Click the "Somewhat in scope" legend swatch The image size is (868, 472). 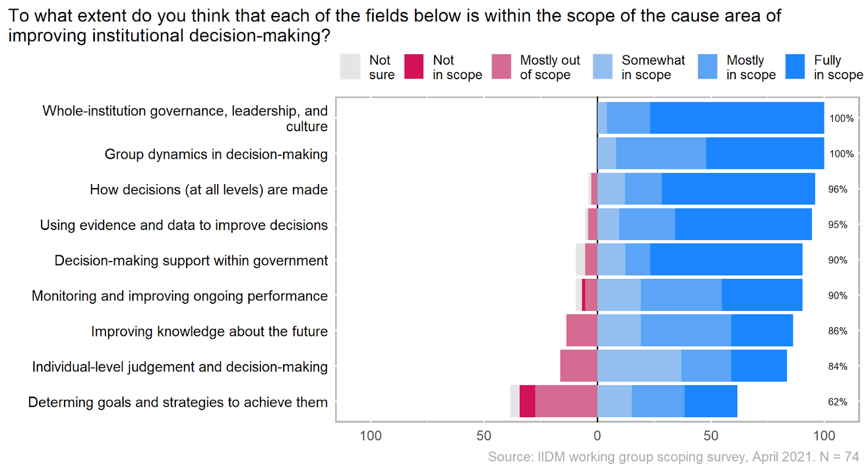coord(603,67)
